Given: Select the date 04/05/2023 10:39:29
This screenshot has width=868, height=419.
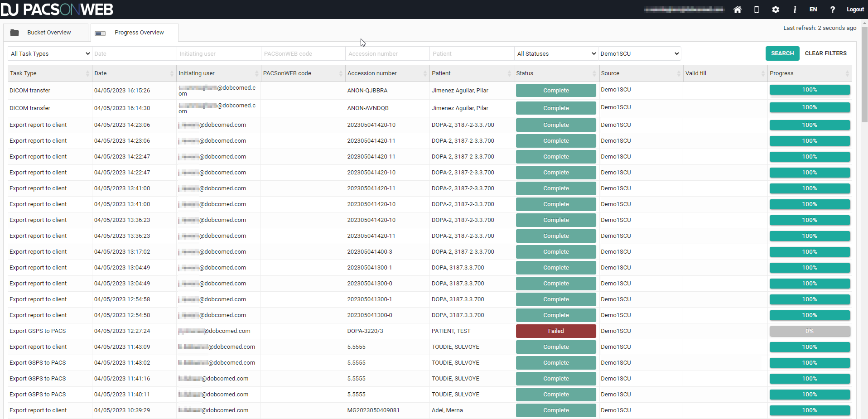Looking at the screenshot, I should click(x=122, y=410).
